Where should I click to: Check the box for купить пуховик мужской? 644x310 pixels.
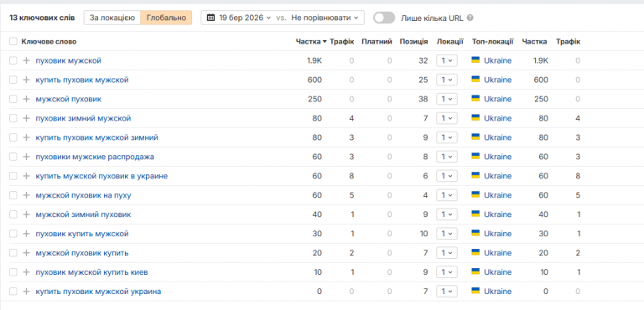pyautogui.click(x=13, y=80)
